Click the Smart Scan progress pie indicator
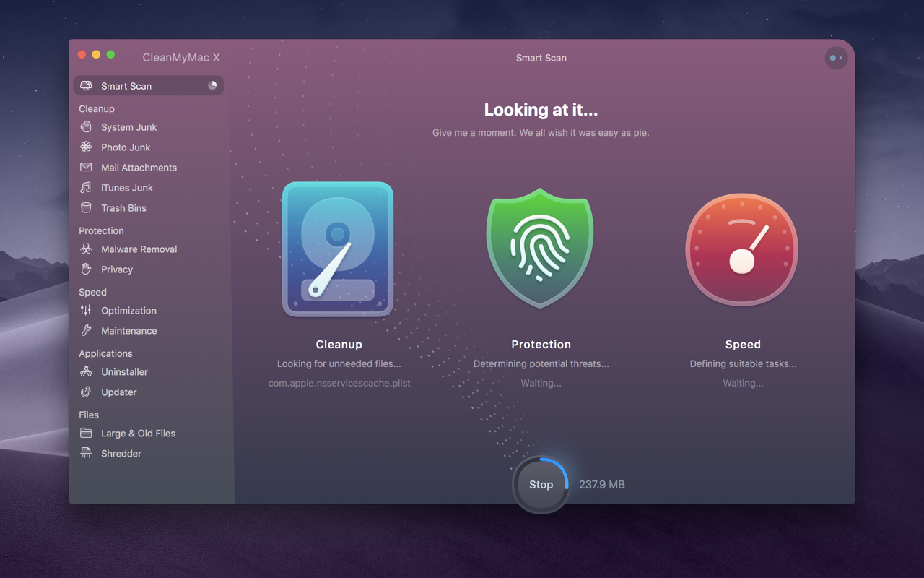This screenshot has height=578, width=924. tap(212, 85)
